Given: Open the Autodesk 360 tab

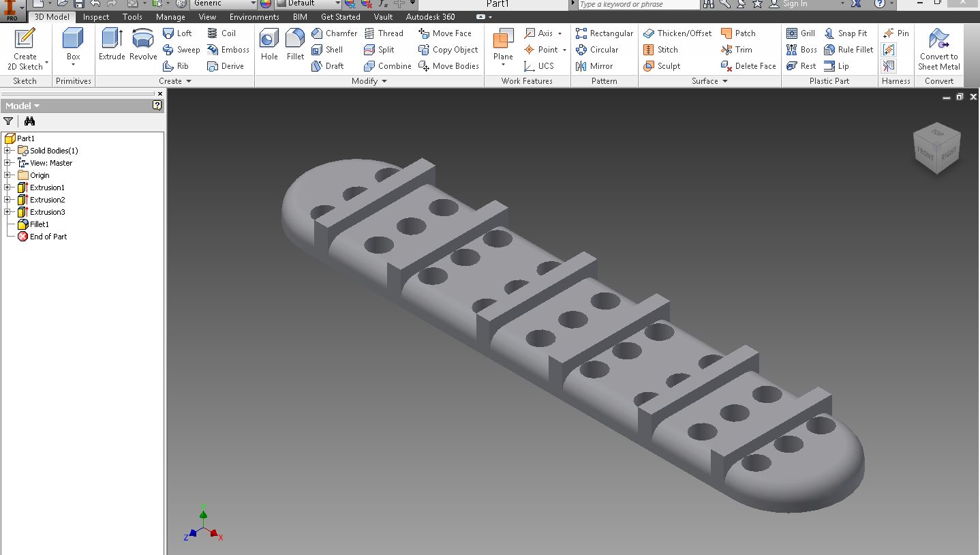Looking at the screenshot, I should pos(431,17).
